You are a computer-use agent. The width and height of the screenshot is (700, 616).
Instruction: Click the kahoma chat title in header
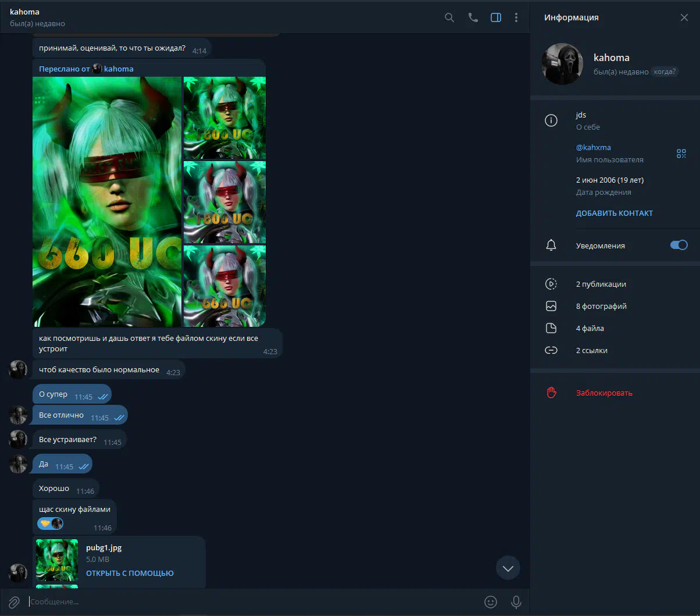24,12
